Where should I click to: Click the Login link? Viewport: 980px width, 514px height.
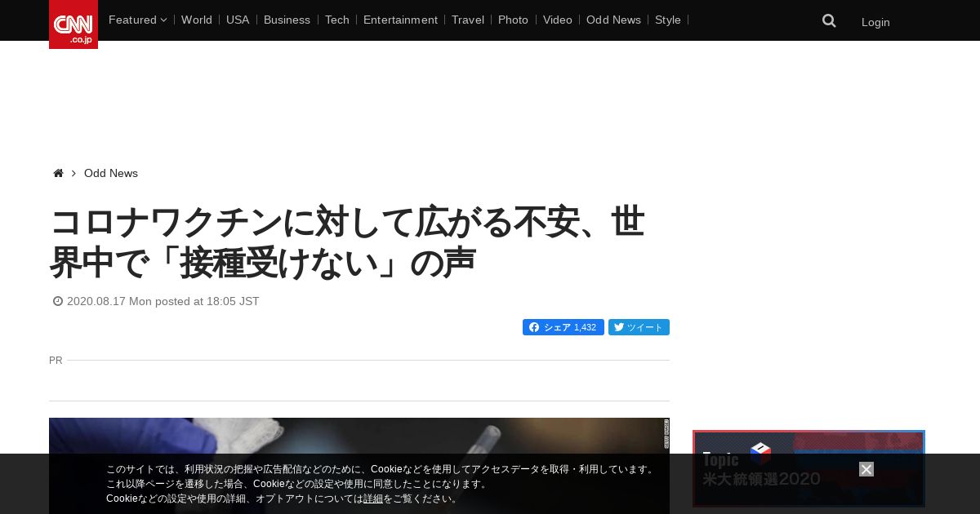[x=875, y=22]
